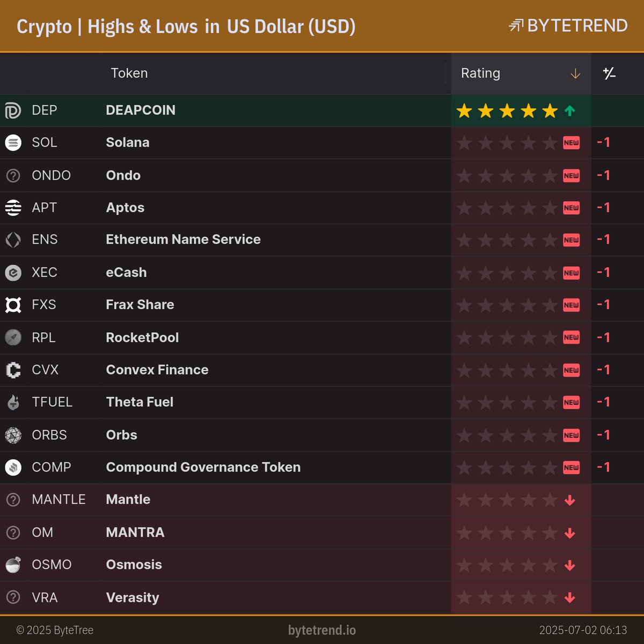Click the Convex Finance logo icon
Viewport: 644px width, 644px height.
point(13,370)
